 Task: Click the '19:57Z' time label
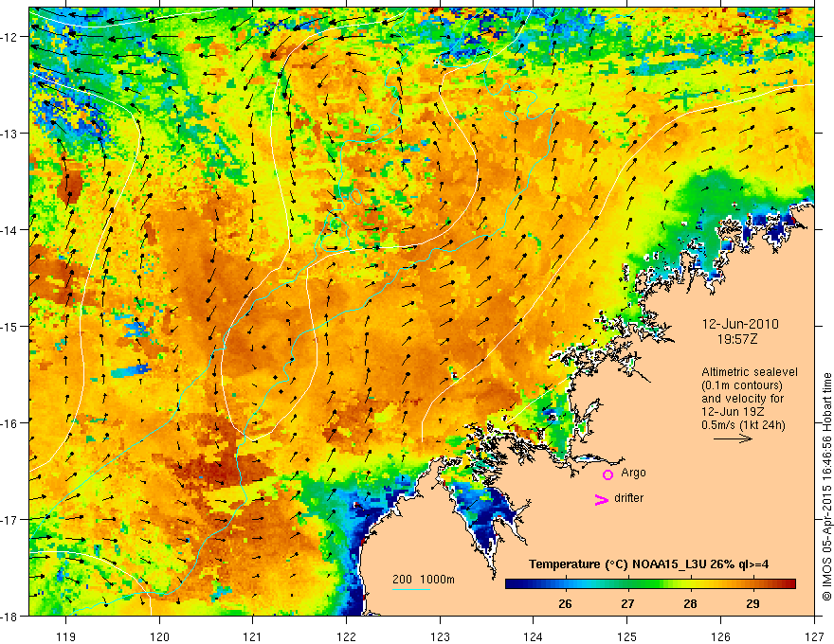pos(736,339)
